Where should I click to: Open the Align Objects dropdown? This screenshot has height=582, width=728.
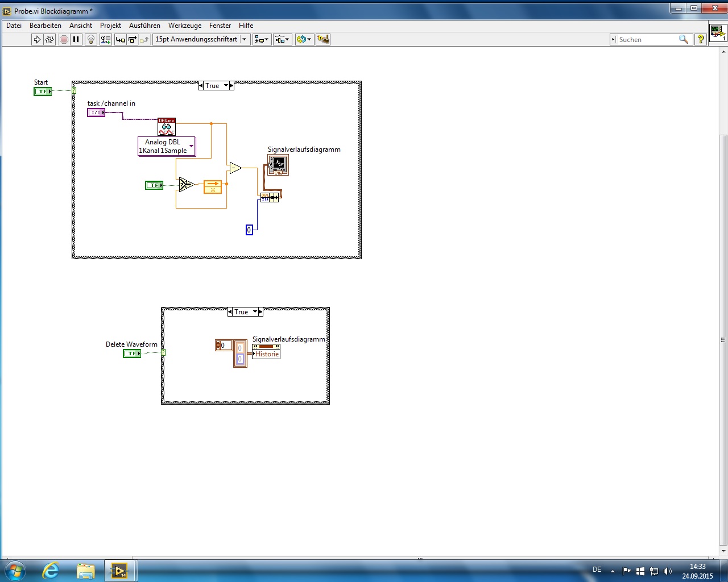[x=262, y=39]
